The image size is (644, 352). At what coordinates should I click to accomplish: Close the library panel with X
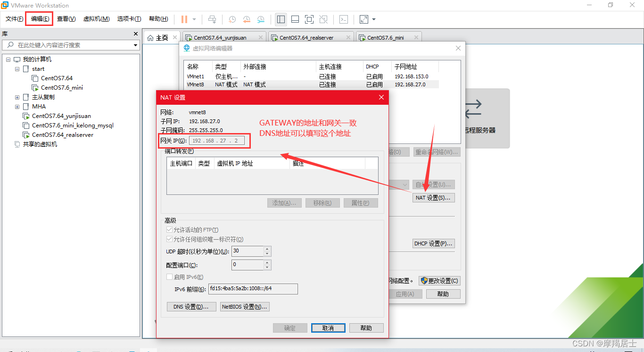tap(136, 34)
